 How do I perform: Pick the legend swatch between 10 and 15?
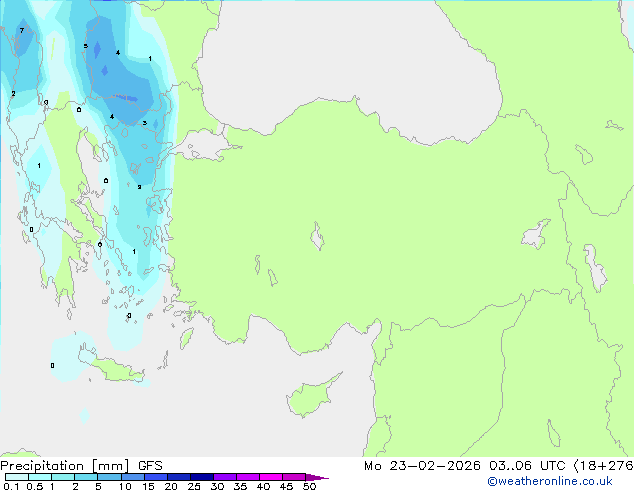tap(132, 477)
